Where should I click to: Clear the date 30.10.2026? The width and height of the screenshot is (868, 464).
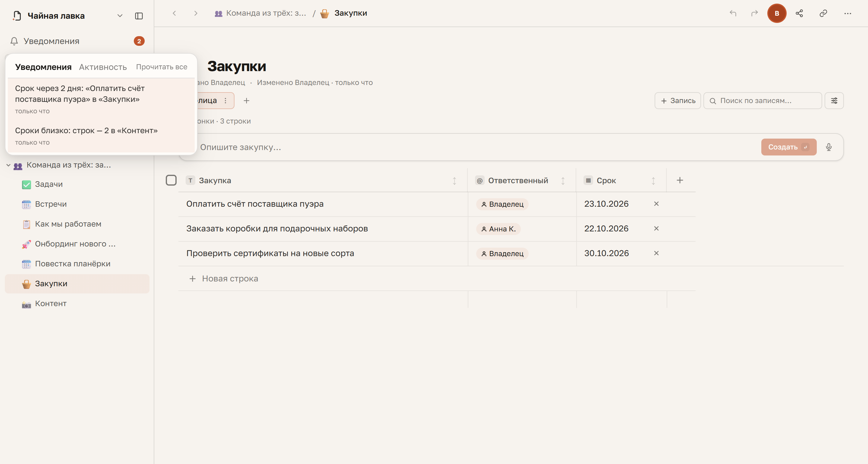(656, 253)
